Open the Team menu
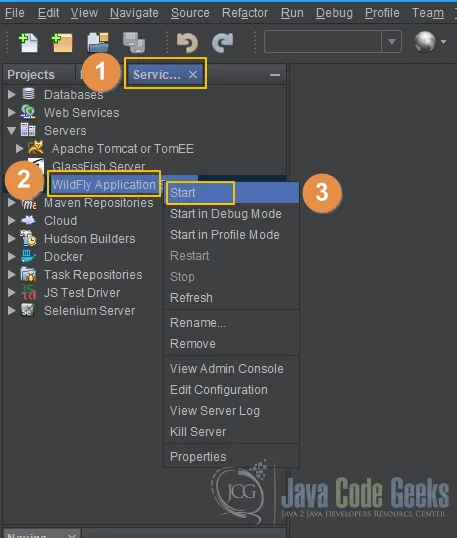Image resolution: width=457 pixels, height=538 pixels. [x=428, y=13]
